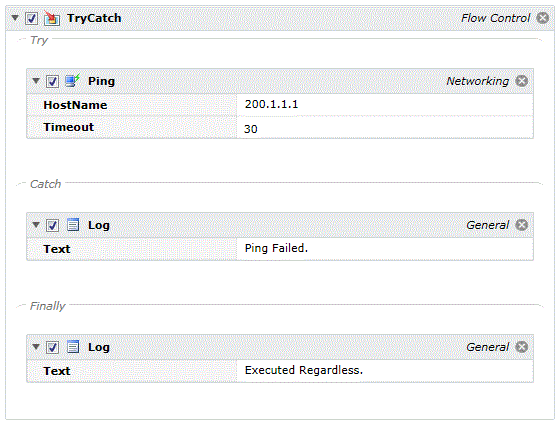Collapse the Catch Log activity arrow
This screenshot has height=424, width=558.
click(x=36, y=225)
